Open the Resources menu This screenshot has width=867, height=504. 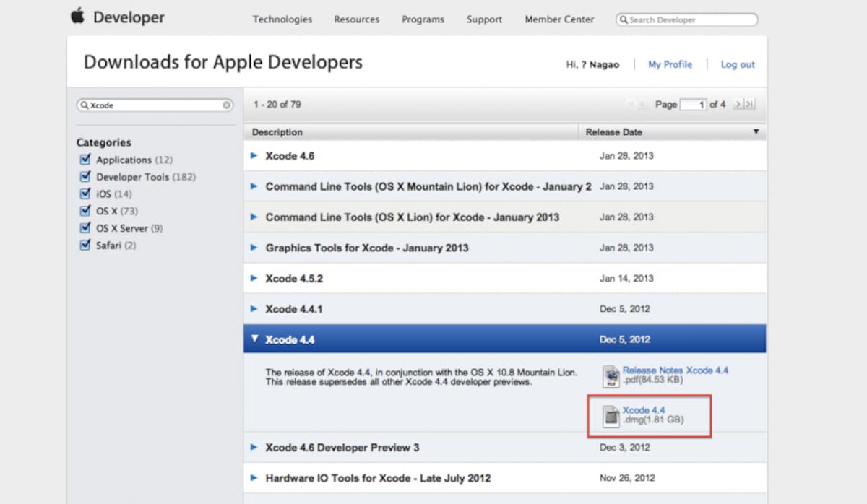357,19
